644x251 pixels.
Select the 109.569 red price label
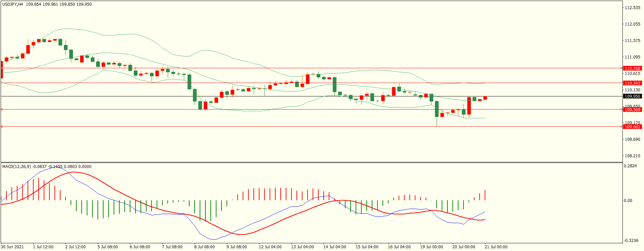[x=633, y=110]
